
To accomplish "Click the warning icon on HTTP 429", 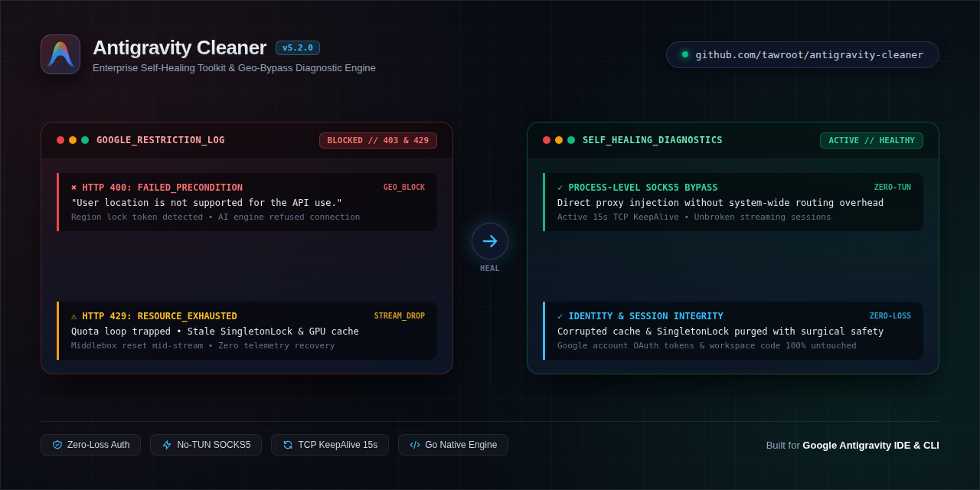I will pyautogui.click(x=74, y=316).
